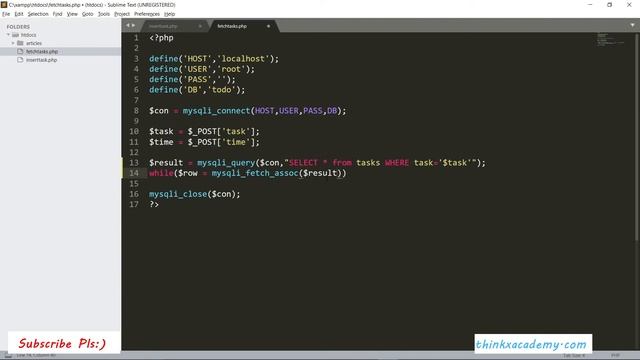This screenshot has height=360, width=640.
Task: Open the Project menu
Action: coord(122,14)
